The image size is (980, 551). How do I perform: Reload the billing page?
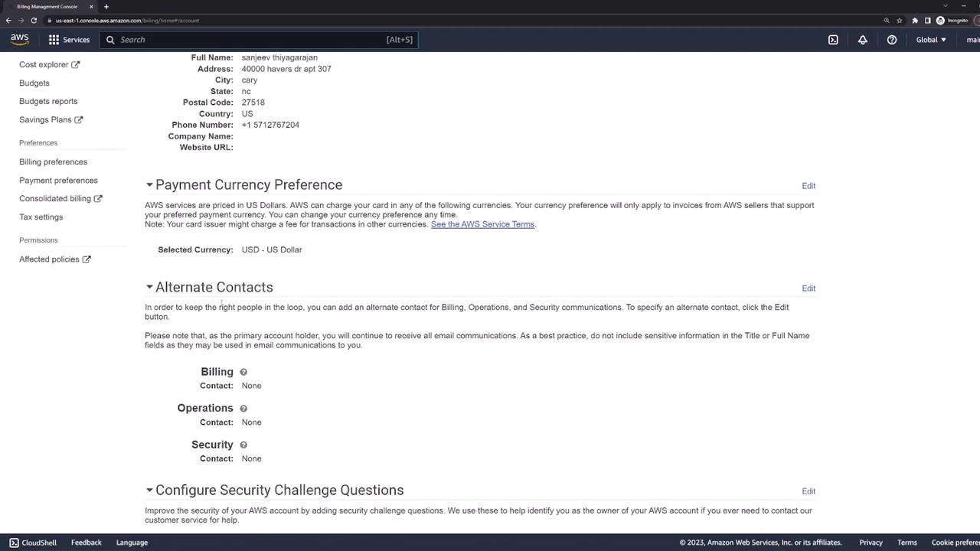coord(34,21)
